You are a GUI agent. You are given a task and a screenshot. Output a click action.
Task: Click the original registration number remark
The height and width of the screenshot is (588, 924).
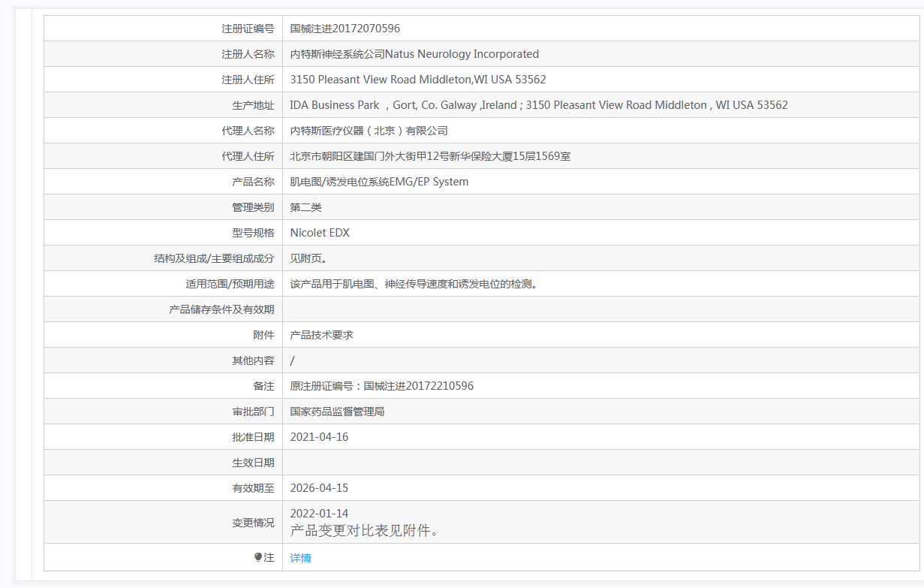pyautogui.click(x=381, y=386)
